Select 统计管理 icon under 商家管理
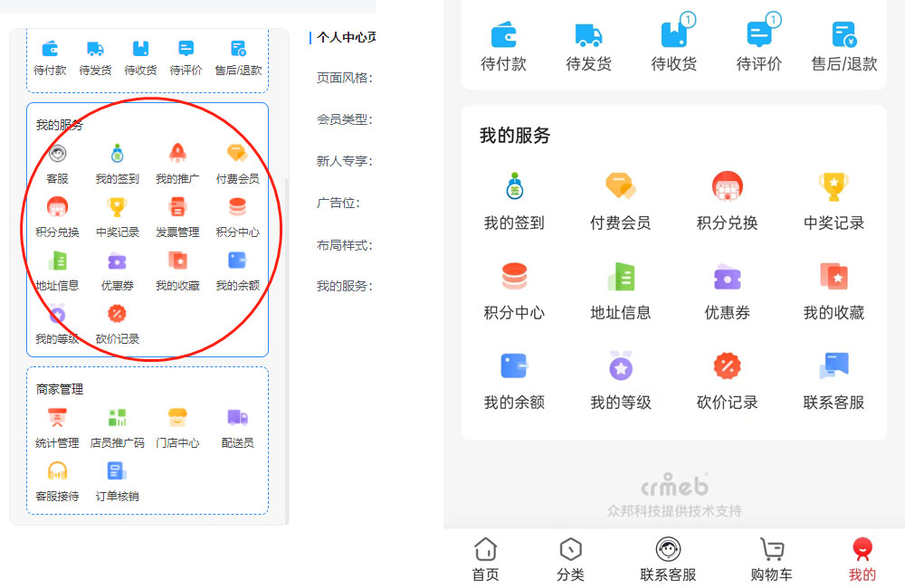This screenshot has height=588, width=905. pos(56,417)
